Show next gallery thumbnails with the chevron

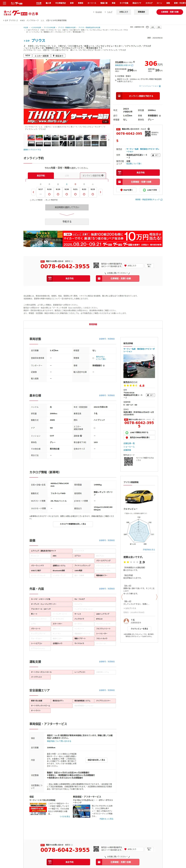(109, 140)
